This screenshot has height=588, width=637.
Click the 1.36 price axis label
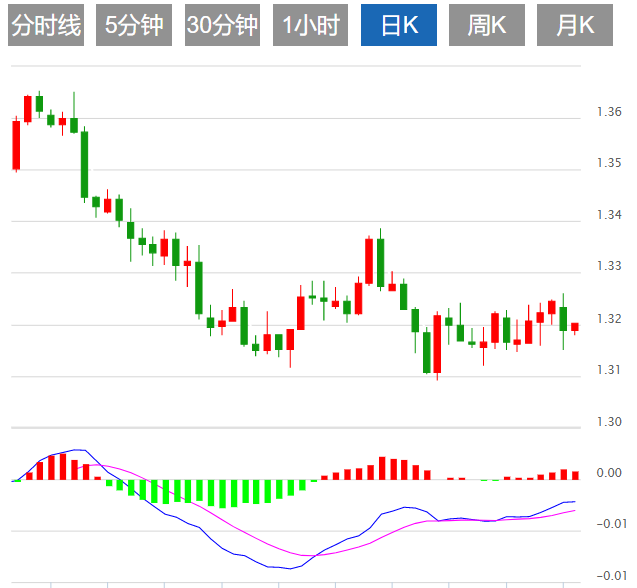coord(609,112)
